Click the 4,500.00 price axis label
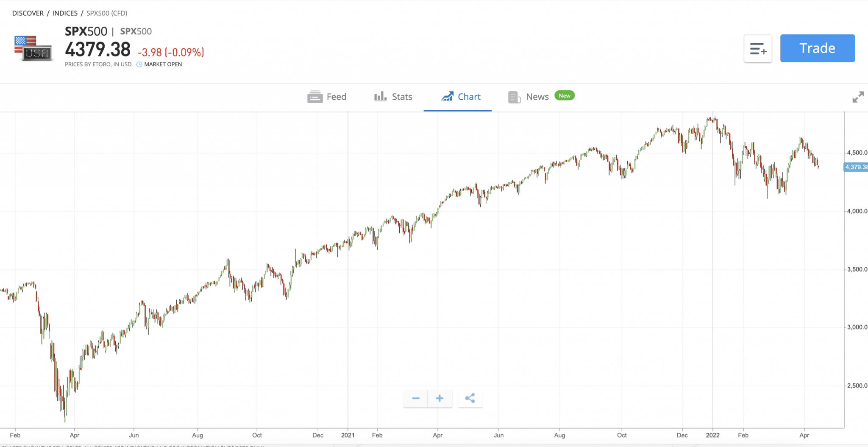Image resolution: width=868 pixels, height=447 pixels. point(857,153)
